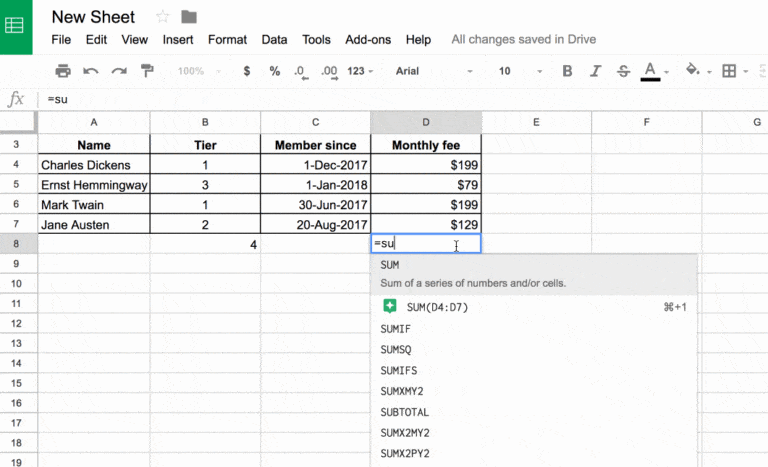Star the New Sheet document

(x=163, y=17)
